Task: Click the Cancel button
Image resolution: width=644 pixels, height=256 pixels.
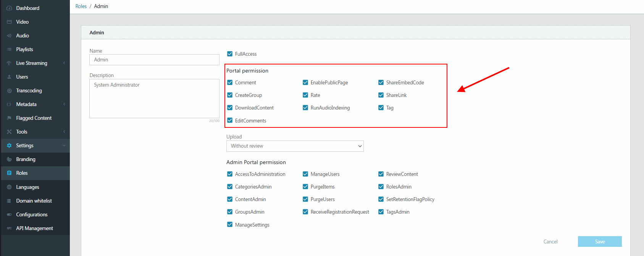Action: tap(550, 242)
